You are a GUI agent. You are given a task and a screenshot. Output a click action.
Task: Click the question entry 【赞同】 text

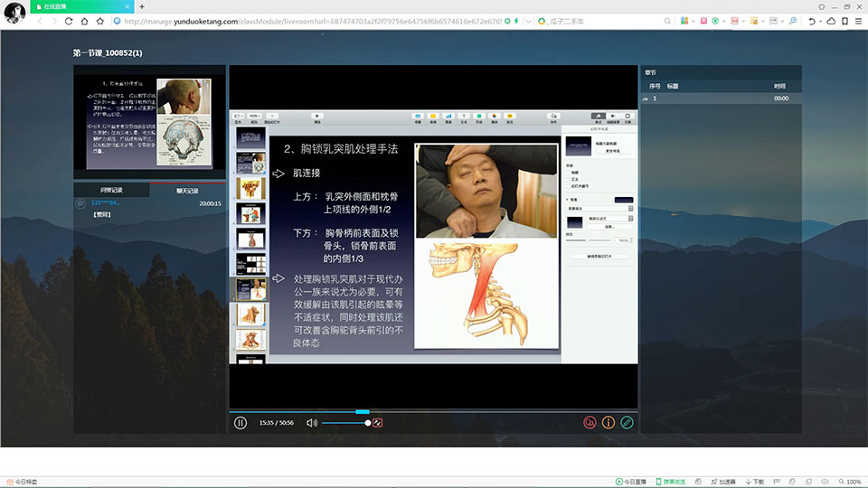(102, 215)
